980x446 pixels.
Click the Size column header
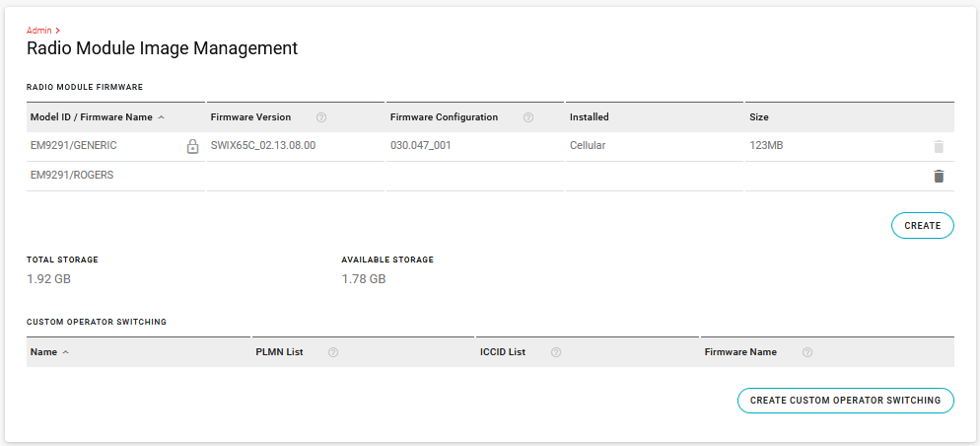(x=758, y=117)
